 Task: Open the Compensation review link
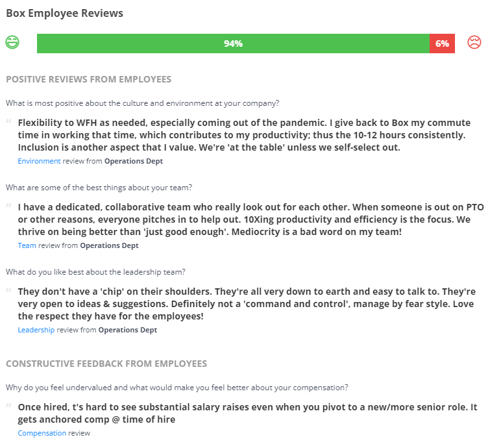[42, 433]
